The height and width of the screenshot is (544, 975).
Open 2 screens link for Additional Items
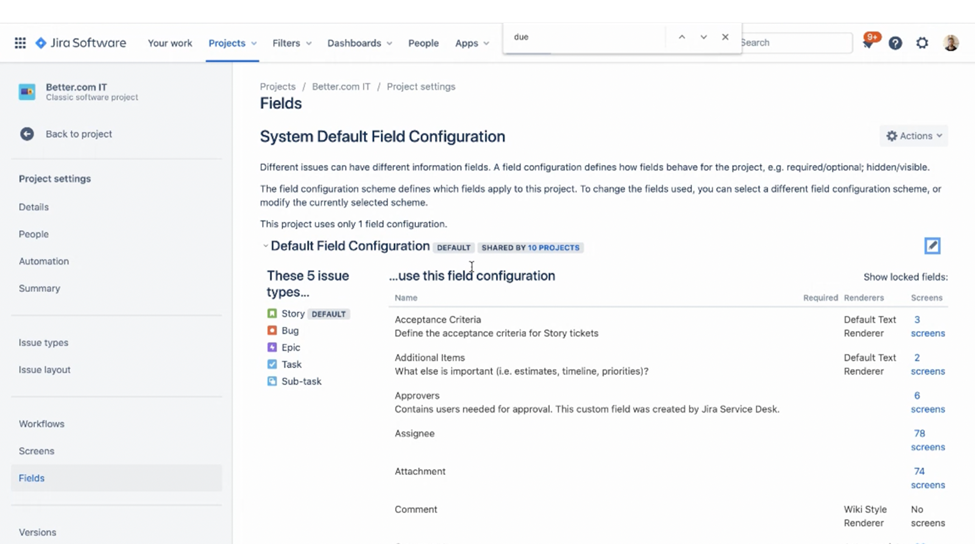click(x=928, y=364)
